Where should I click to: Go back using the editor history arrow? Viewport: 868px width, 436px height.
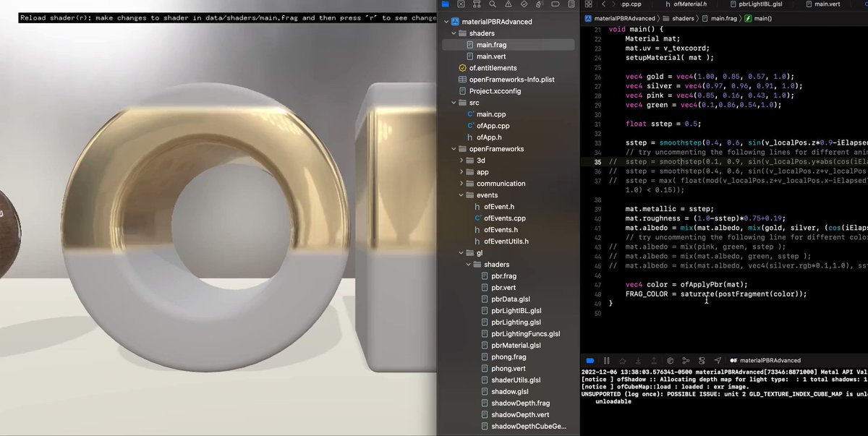point(603,4)
